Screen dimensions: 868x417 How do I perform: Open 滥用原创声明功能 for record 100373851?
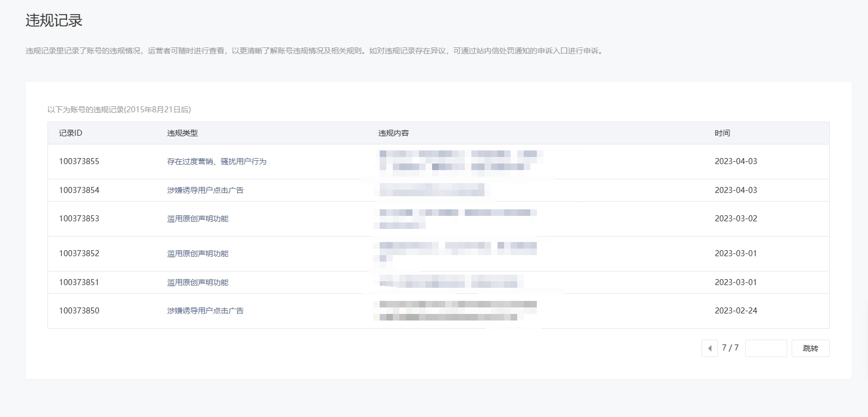[x=197, y=282]
